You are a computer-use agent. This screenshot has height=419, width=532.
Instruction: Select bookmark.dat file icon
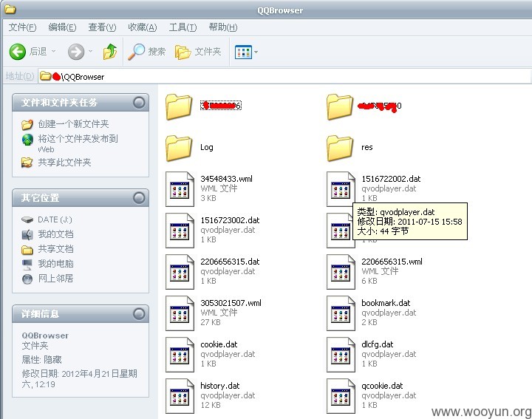click(x=341, y=313)
